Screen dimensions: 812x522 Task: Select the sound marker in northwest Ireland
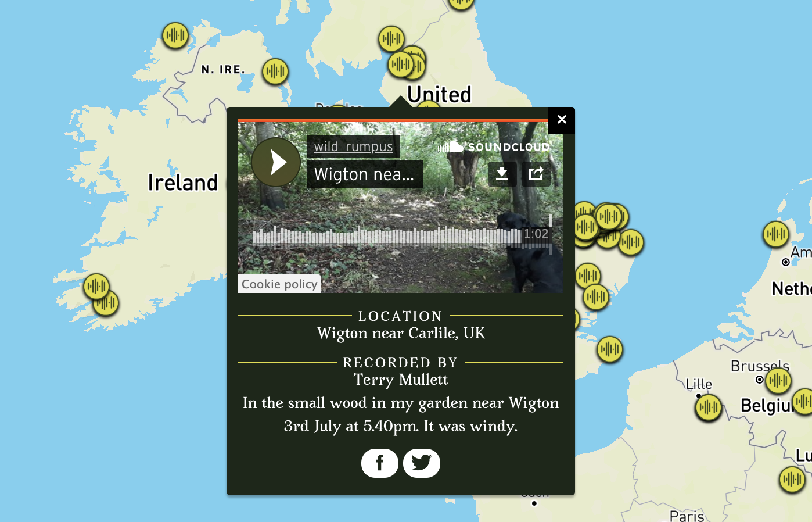175,35
